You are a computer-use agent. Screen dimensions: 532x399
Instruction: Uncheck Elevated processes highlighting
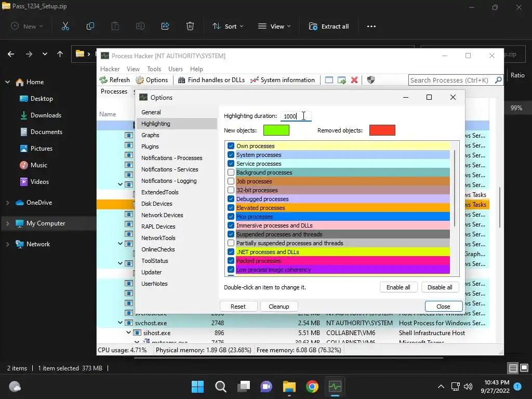coord(231,208)
